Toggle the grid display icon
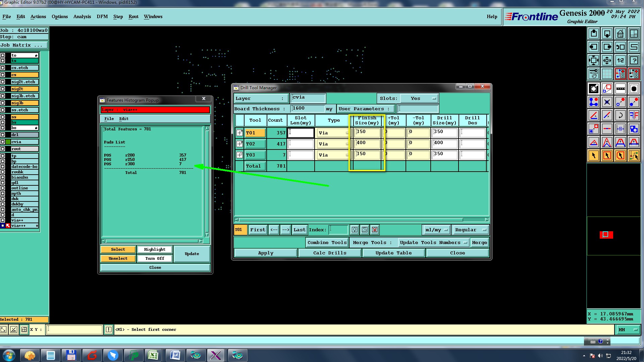 click(x=607, y=74)
